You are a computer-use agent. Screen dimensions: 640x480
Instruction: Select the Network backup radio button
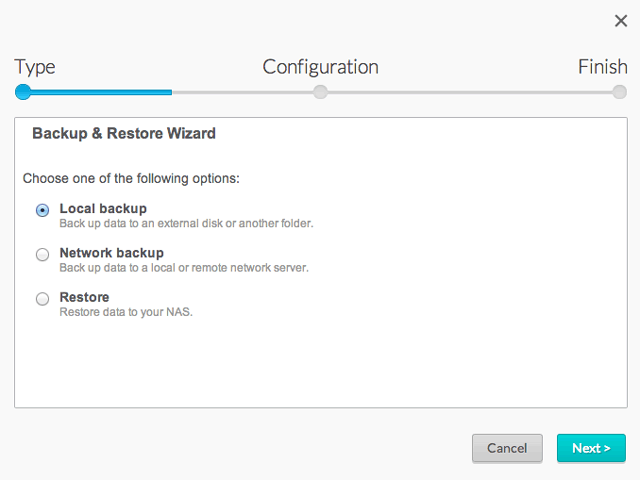[x=42, y=255]
